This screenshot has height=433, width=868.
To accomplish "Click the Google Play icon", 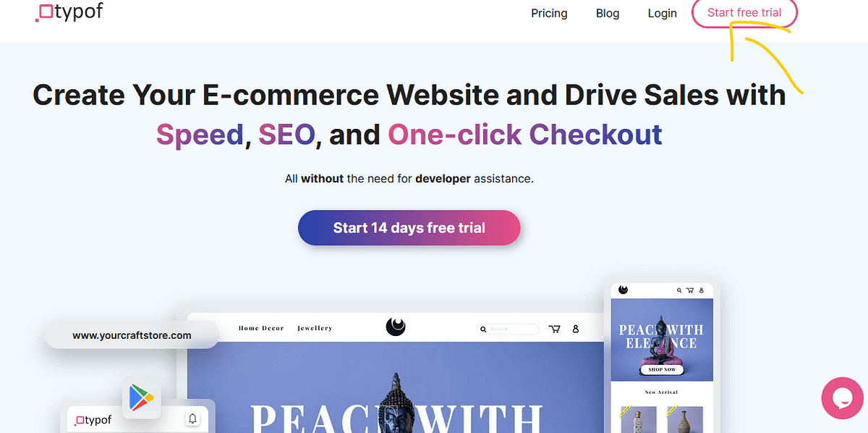I will click(x=142, y=398).
